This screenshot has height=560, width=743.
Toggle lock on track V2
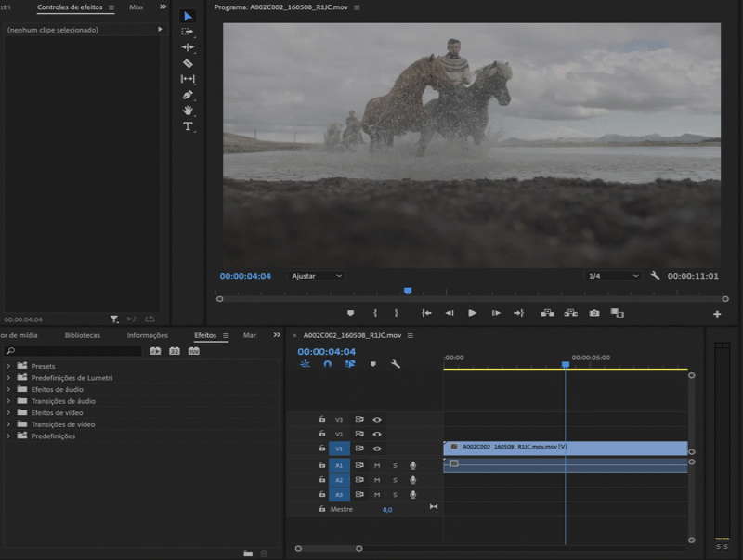click(322, 435)
